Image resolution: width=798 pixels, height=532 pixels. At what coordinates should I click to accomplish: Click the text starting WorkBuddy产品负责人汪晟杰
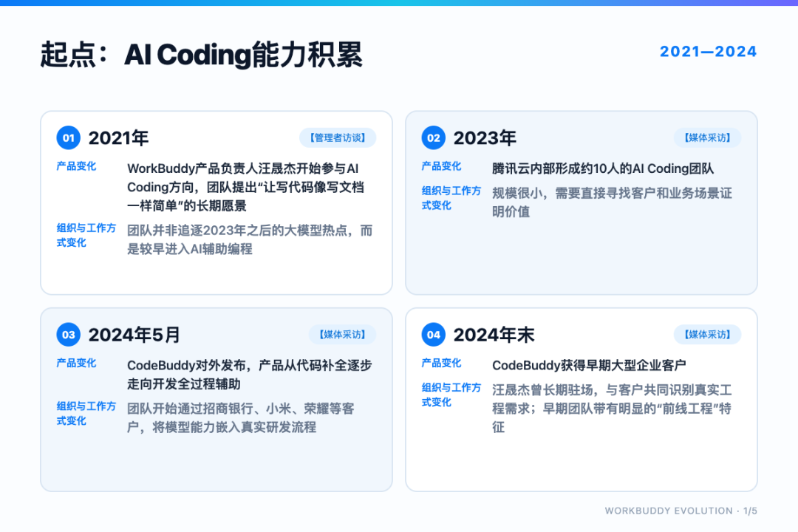pyautogui.click(x=245, y=187)
